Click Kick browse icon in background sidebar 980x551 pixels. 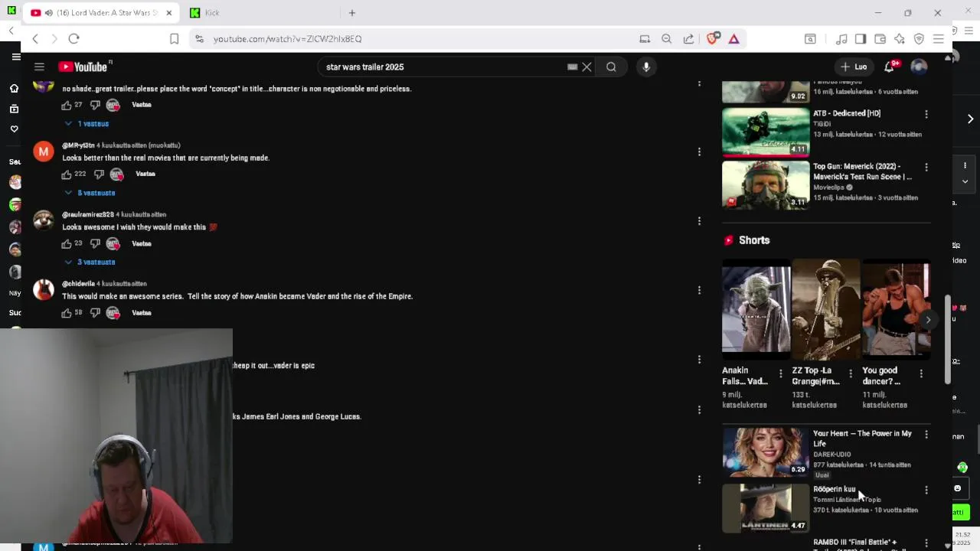coord(14,109)
